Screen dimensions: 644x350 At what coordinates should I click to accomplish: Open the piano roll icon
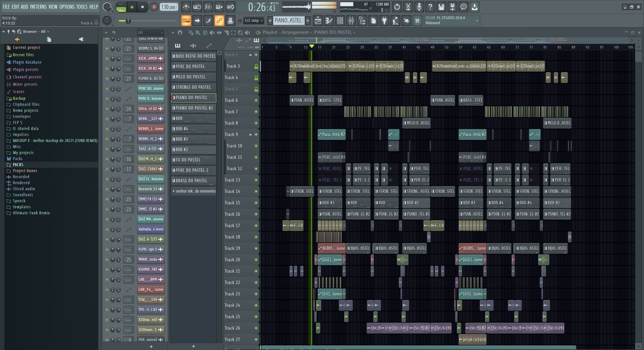[329, 21]
